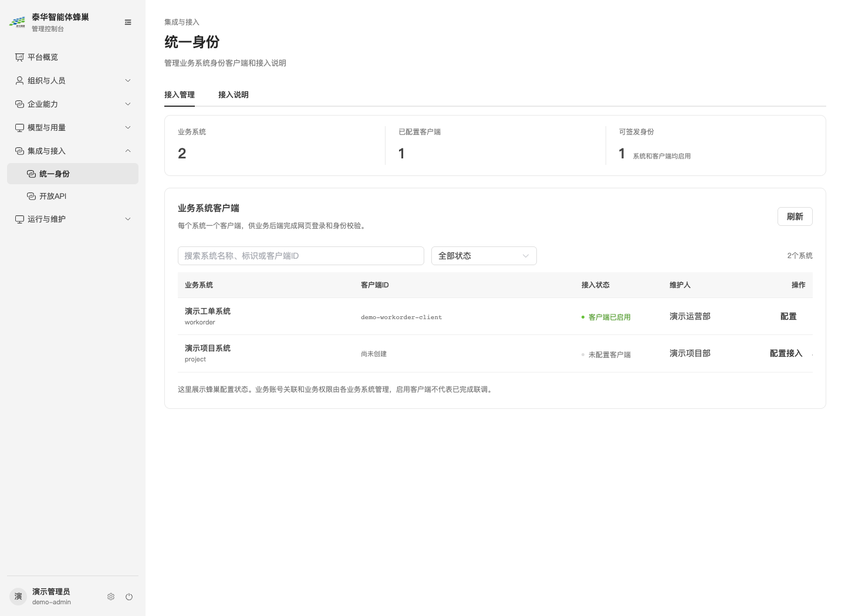Image resolution: width=845 pixels, height=616 pixels.
Task: Expand the 模型与用量 chevron
Action: [x=128, y=127]
